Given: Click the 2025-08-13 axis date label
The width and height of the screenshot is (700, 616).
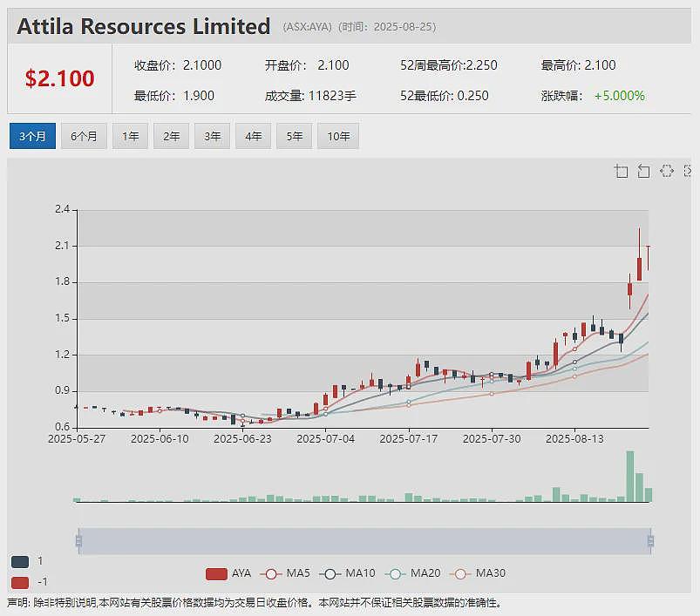Looking at the screenshot, I should [574, 439].
